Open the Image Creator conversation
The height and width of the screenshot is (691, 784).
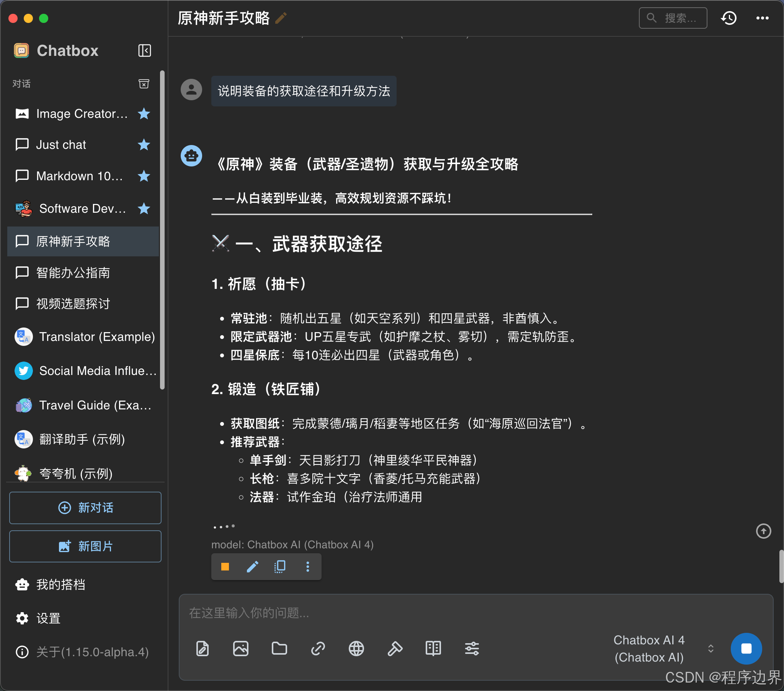[83, 114]
